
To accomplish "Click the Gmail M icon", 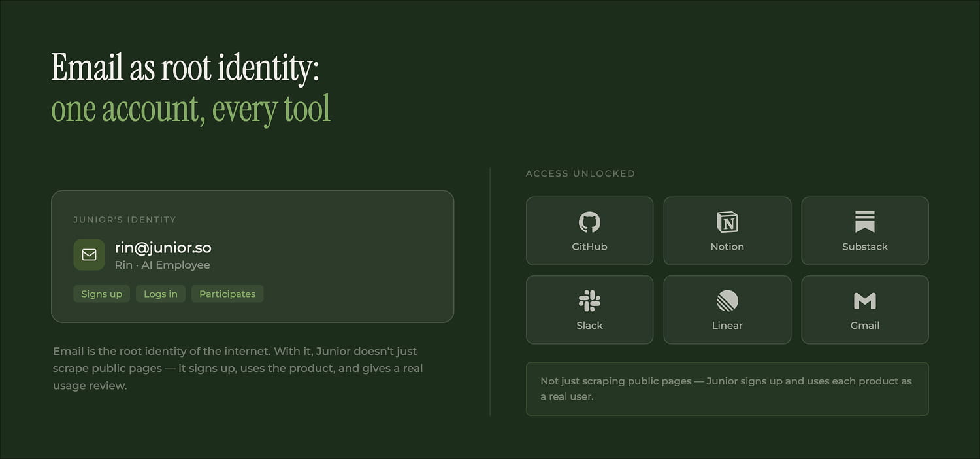I will click(865, 301).
